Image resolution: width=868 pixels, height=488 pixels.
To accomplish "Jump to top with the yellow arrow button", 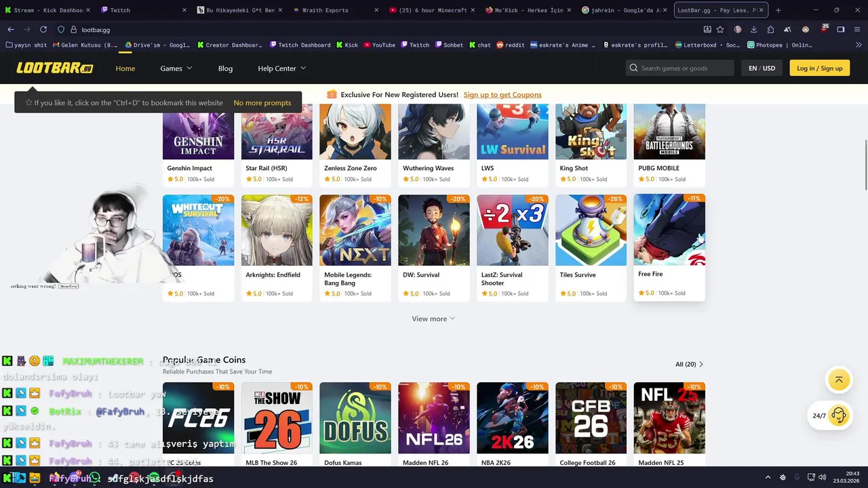I will point(839,380).
